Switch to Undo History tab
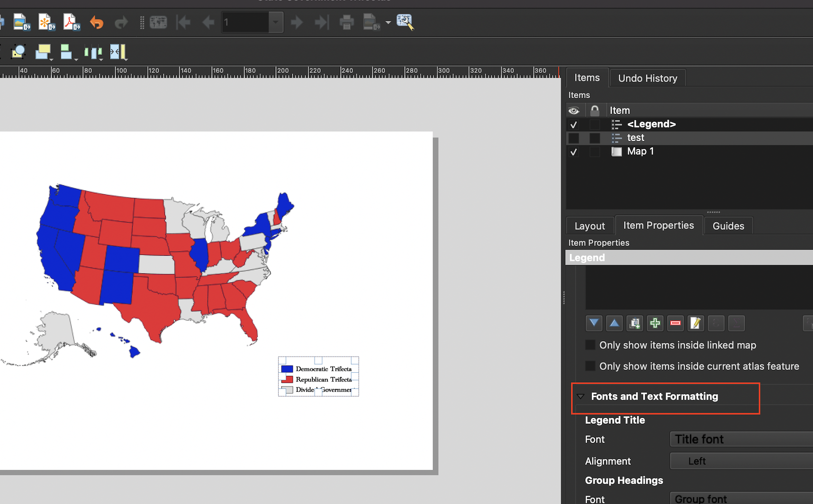This screenshot has height=504, width=813. coord(647,78)
